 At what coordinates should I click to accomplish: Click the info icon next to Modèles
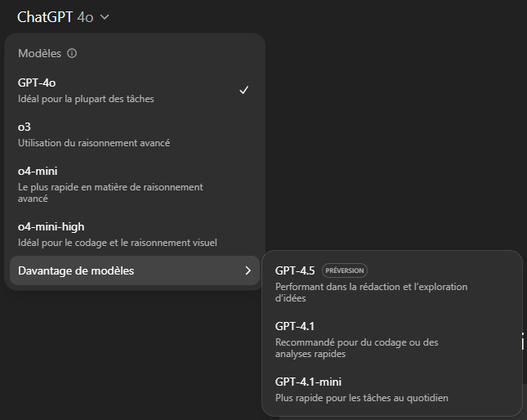pos(72,53)
